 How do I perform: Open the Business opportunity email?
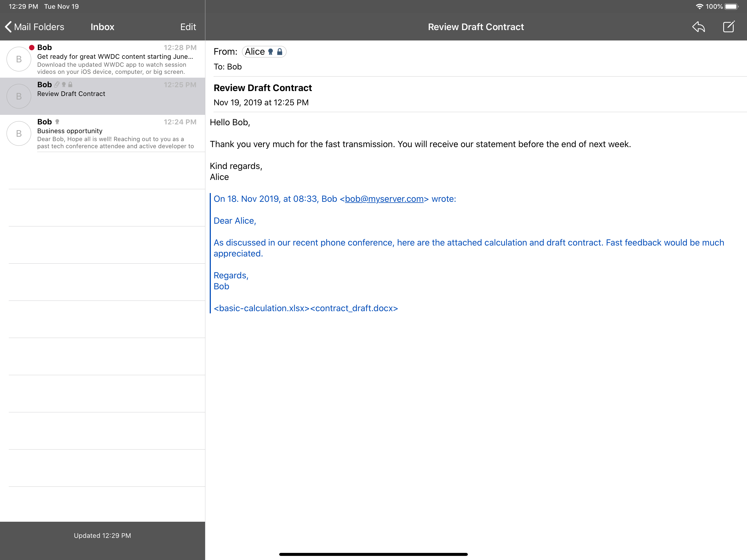point(103,133)
